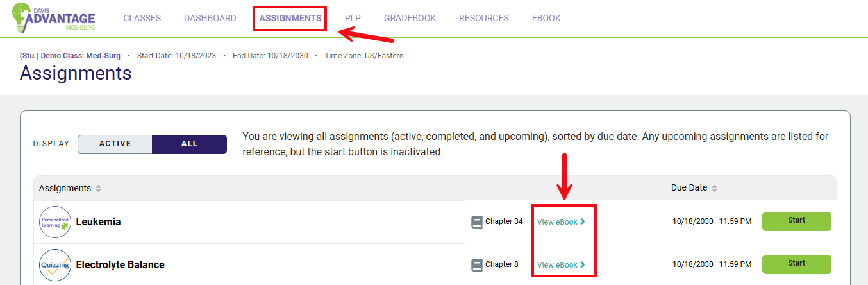The width and height of the screenshot is (868, 285).
Task: Switch display to All assignments
Action: tap(189, 144)
